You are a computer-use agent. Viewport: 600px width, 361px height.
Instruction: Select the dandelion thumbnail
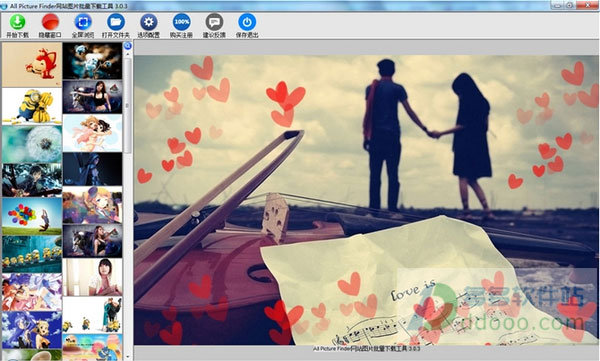click(32, 144)
